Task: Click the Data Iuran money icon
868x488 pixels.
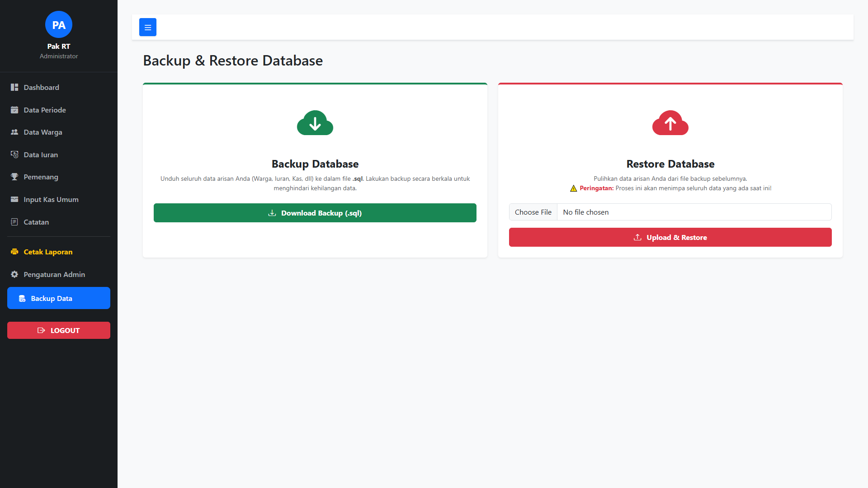Action: point(14,155)
